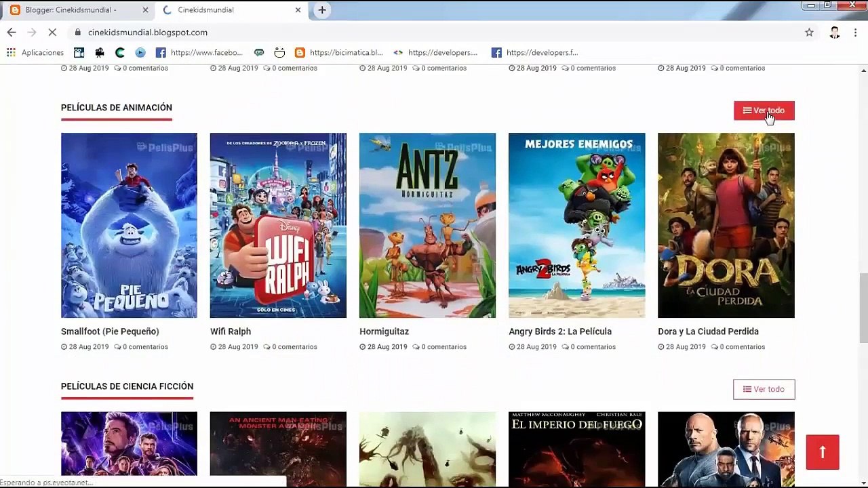Image resolution: width=868 pixels, height=488 pixels.
Task: Open the Chrome profile avatar
Action: pos(835,32)
